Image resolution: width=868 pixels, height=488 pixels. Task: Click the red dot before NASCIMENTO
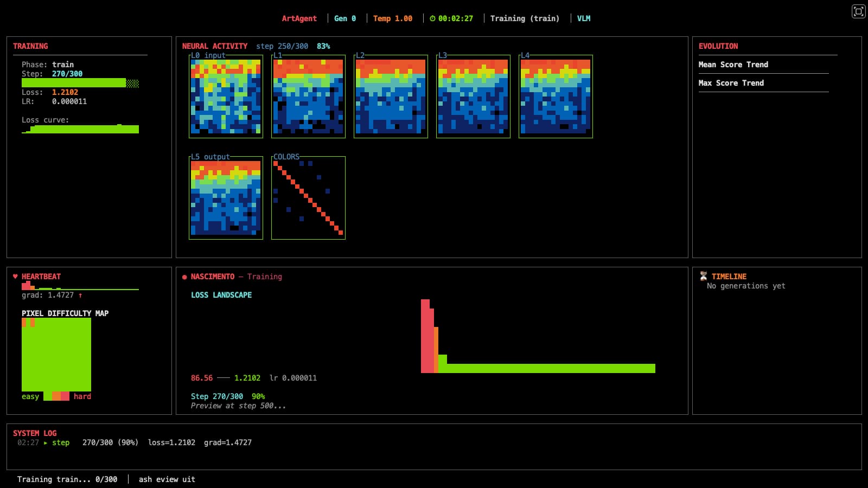coord(184,277)
